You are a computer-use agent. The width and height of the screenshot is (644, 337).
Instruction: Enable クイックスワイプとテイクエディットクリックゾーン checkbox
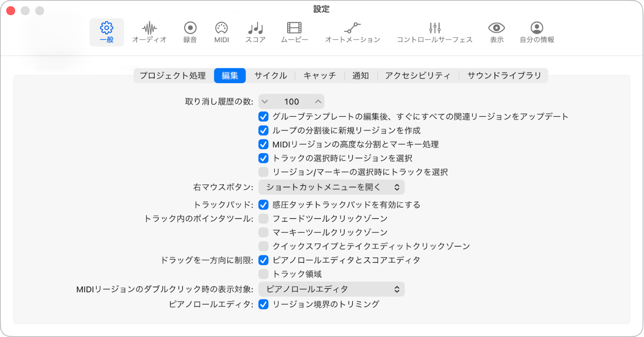pos(263,246)
